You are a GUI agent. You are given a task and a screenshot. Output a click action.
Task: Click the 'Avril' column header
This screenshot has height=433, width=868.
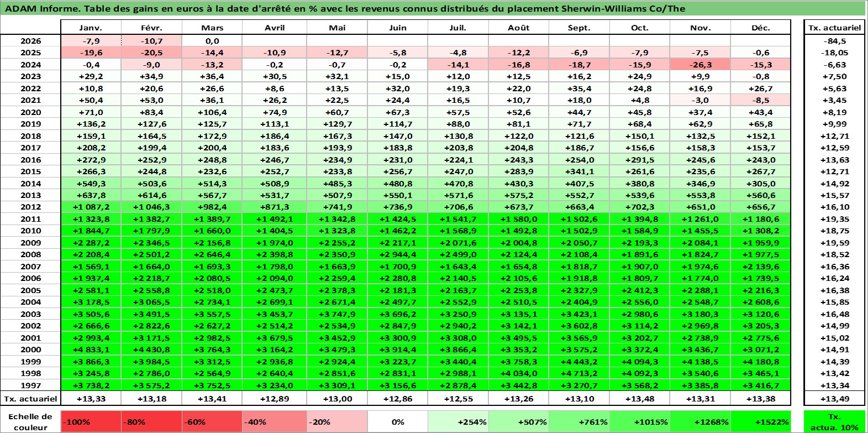point(275,28)
